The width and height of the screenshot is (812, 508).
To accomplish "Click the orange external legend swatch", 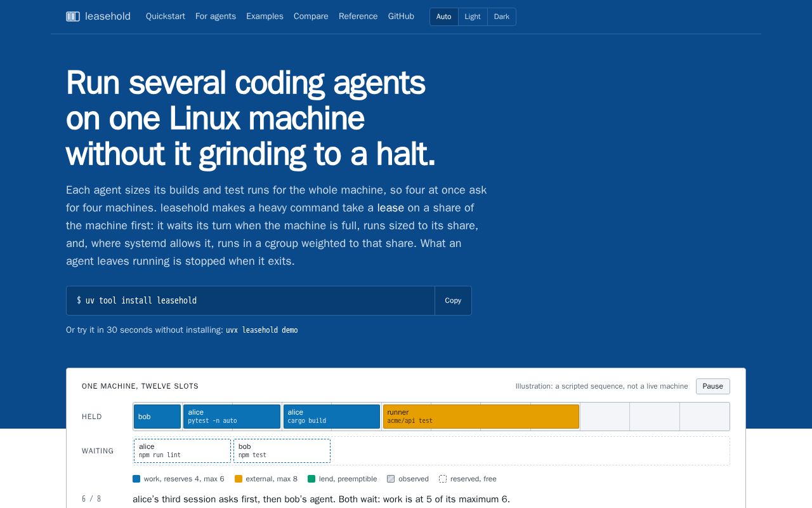I will pyautogui.click(x=239, y=479).
